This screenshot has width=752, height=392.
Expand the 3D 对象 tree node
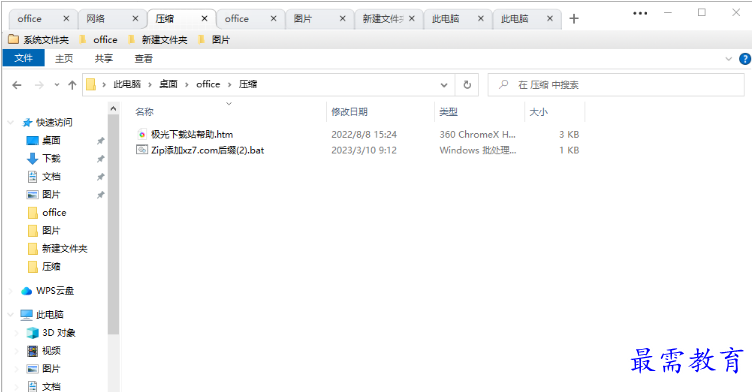tap(17, 333)
